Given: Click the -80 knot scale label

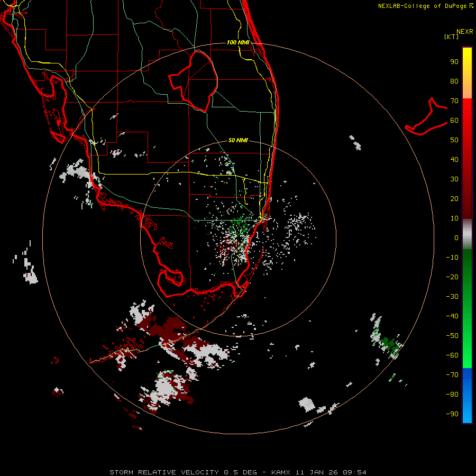Looking at the screenshot, I should (452, 395).
